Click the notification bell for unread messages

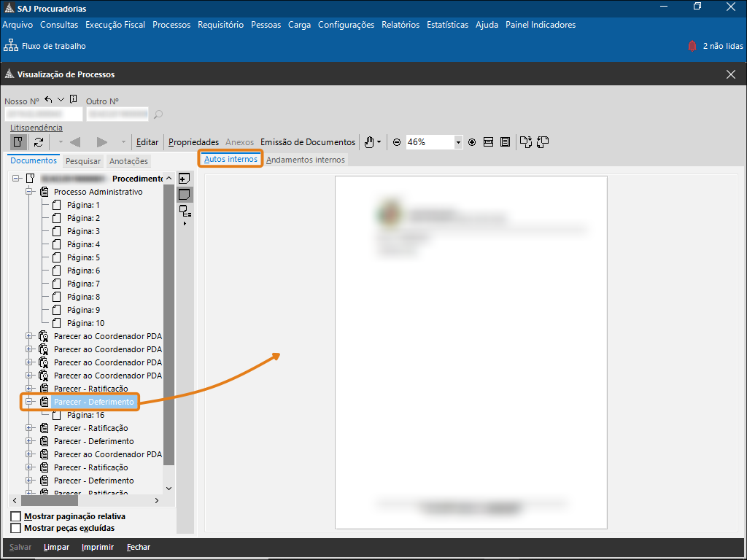[692, 46]
